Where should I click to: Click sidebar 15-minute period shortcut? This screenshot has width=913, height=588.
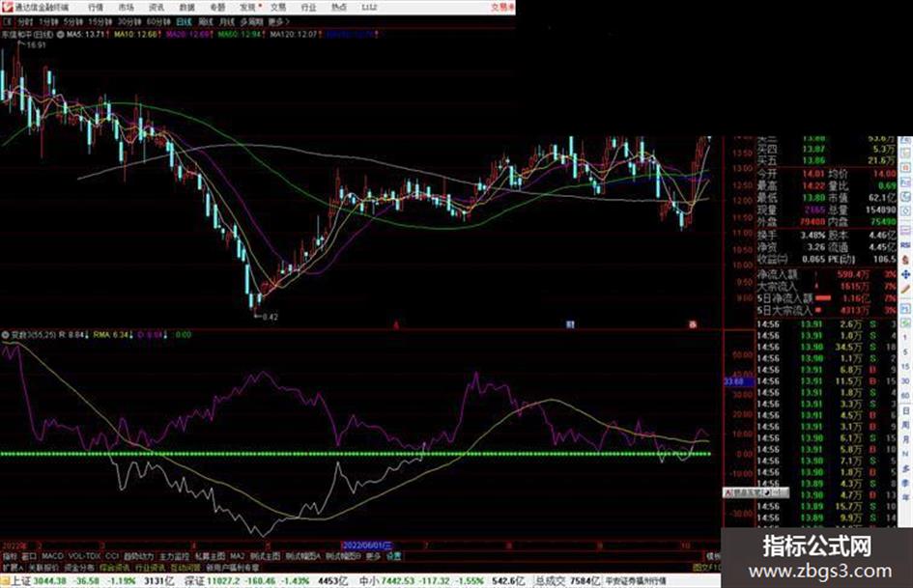click(x=905, y=367)
